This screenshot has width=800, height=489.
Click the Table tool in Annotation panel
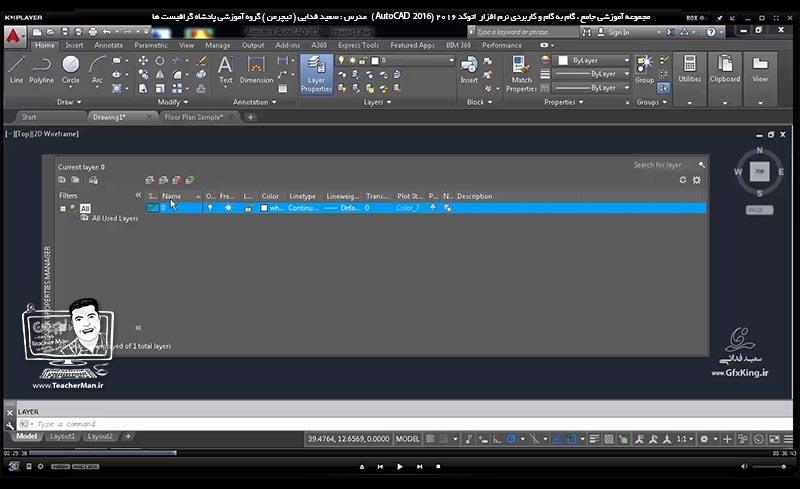coord(282,89)
